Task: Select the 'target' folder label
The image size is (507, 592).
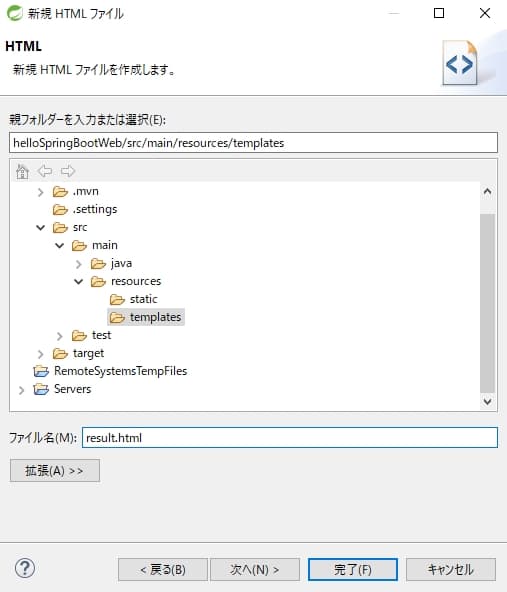Action: (x=88, y=353)
